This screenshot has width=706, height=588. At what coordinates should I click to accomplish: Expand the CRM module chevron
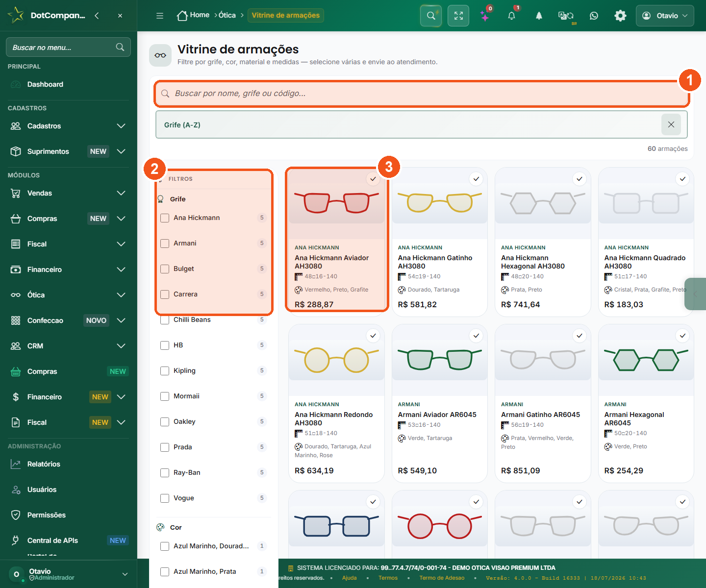(x=121, y=346)
